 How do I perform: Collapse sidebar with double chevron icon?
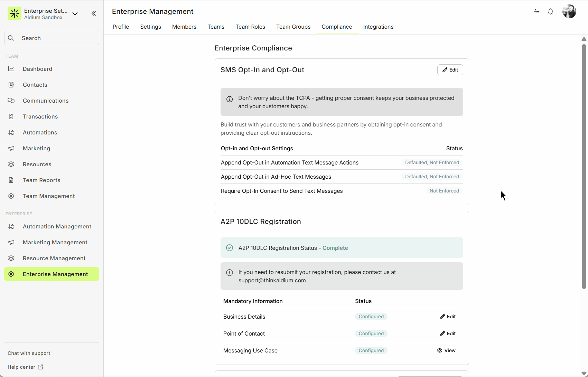(x=94, y=13)
